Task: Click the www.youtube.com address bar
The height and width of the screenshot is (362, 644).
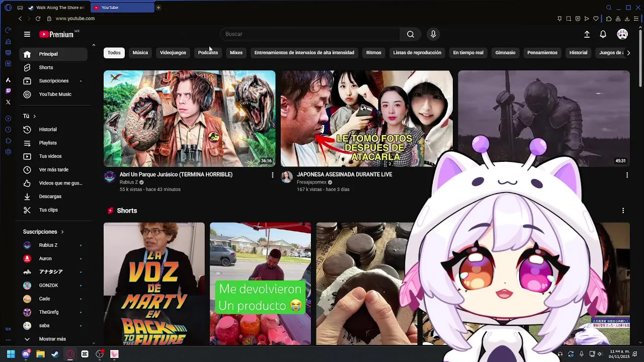Action: pyautogui.click(x=75, y=19)
